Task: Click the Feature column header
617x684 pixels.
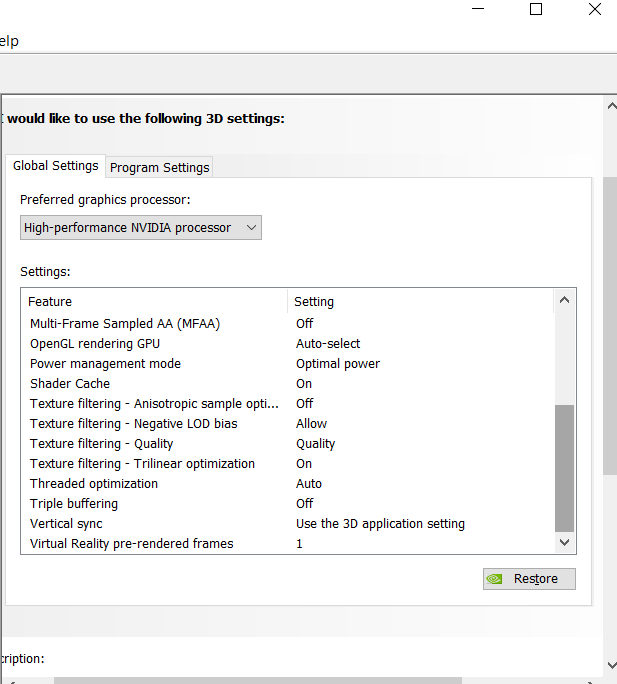Action: point(154,301)
